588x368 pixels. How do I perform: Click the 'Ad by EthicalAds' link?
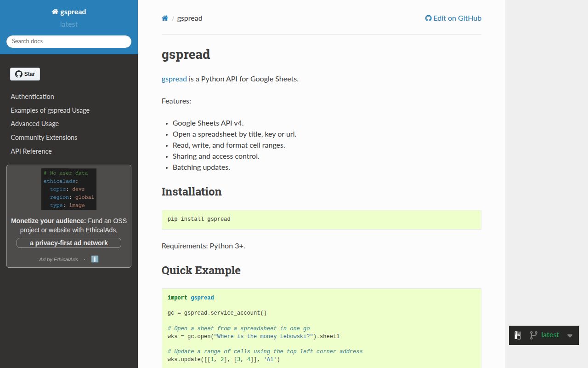pyautogui.click(x=58, y=259)
